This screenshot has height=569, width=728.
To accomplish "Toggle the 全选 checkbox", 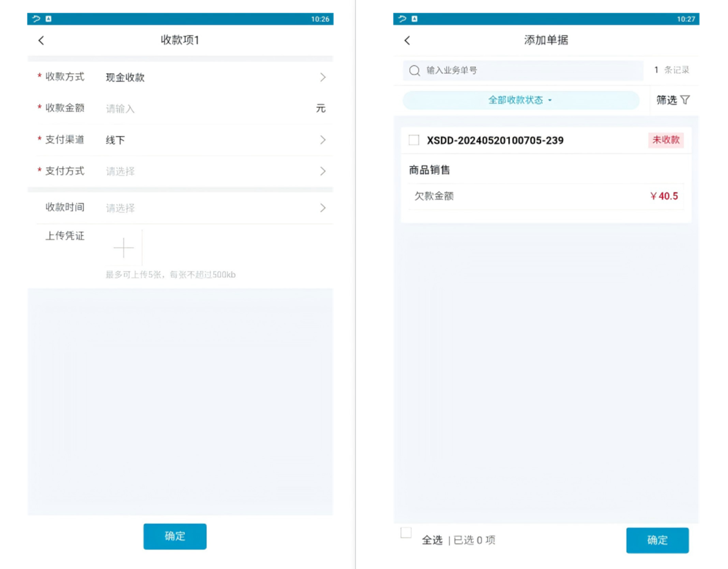I will pyautogui.click(x=406, y=533).
